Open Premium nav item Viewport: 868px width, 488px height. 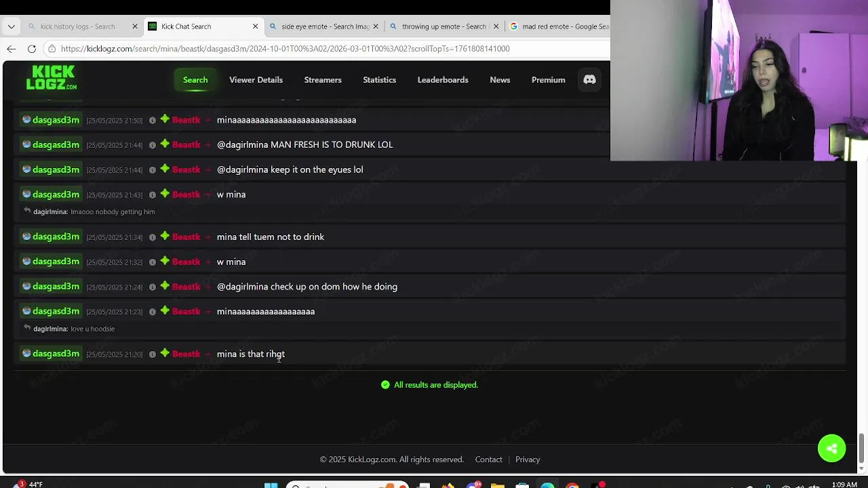pyautogui.click(x=548, y=80)
